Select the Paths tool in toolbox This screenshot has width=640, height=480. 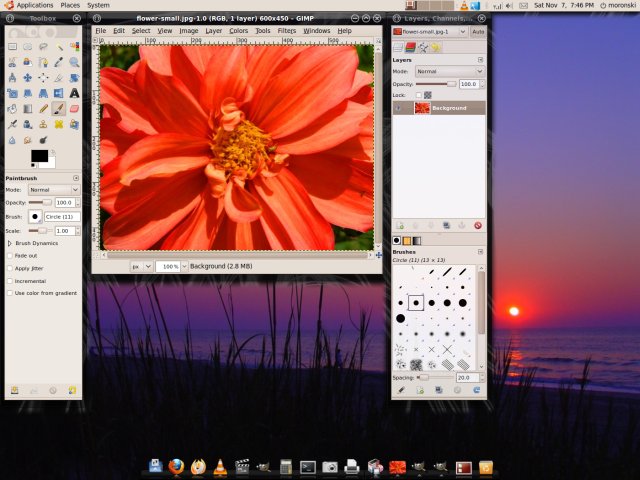tap(43, 62)
